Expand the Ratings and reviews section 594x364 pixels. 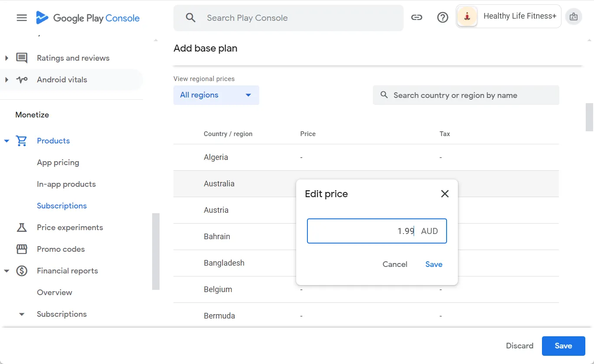coord(6,58)
